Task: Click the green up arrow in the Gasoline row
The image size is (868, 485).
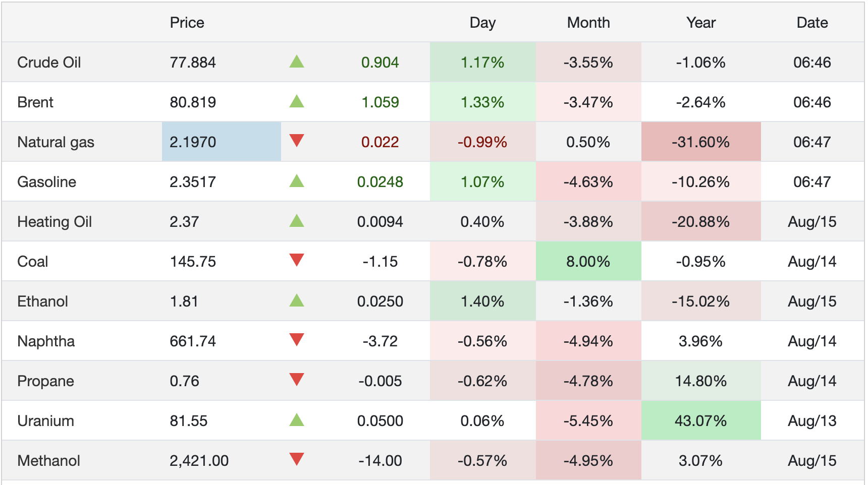Action: pyautogui.click(x=297, y=181)
